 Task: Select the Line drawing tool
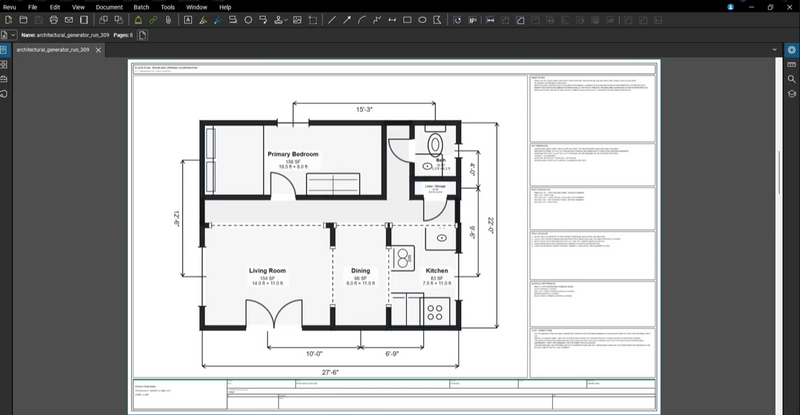tap(332, 20)
